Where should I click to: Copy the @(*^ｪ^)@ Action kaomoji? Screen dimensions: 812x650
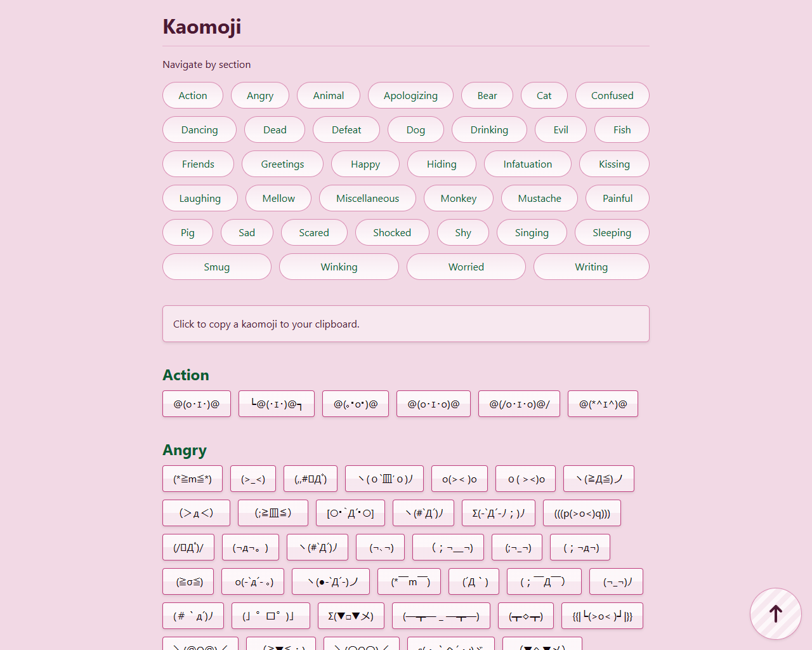tap(603, 404)
